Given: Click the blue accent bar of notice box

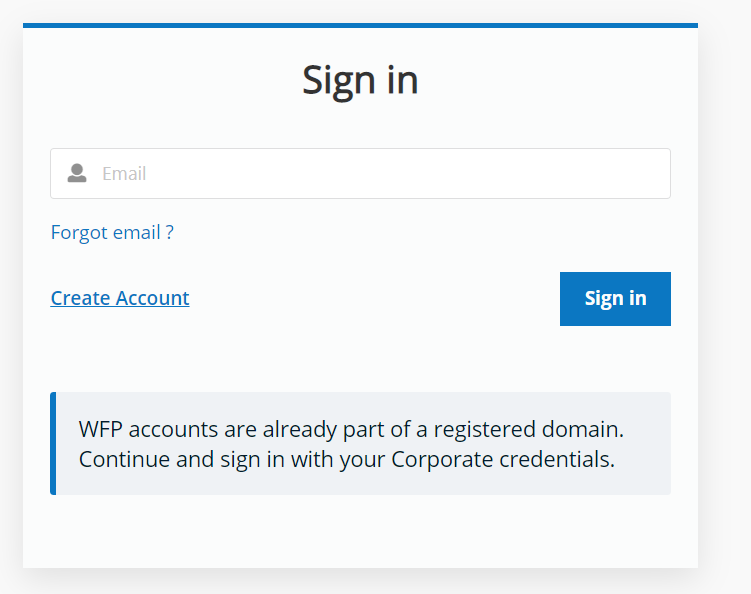Looking at the screenshot, I should pos(53,444).
